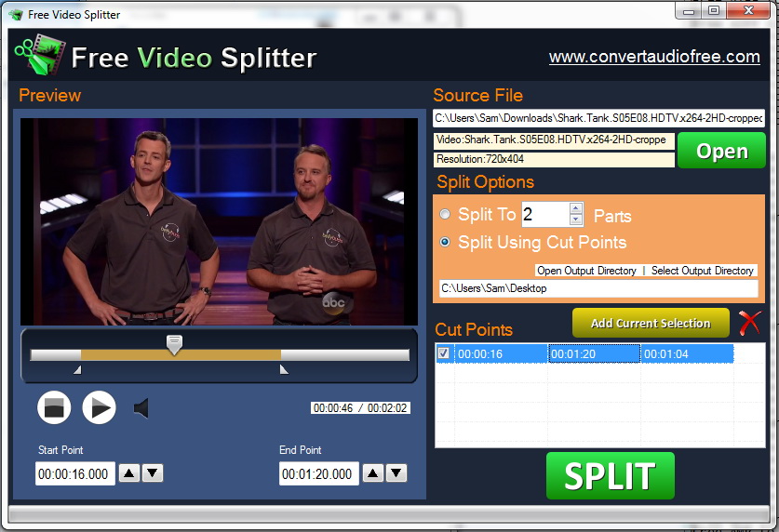Image resolution: width=779 pixels, height=532 pixels.
Task: Increase Start Point with the up arrow
Action: [x=129, y=473]
